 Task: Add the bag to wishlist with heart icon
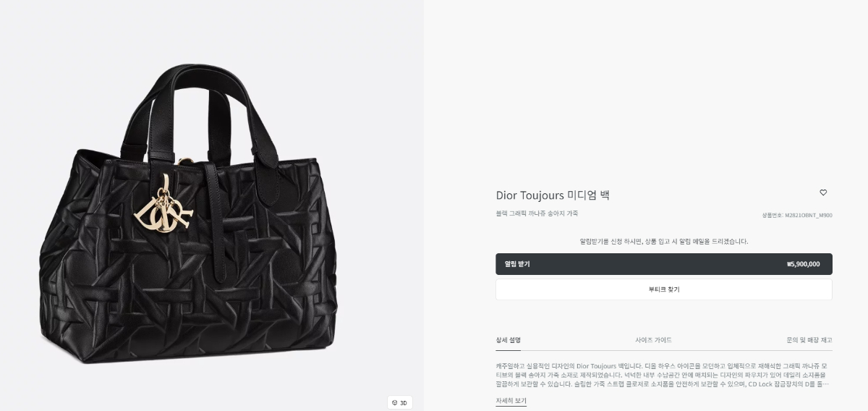pos(823,192)
